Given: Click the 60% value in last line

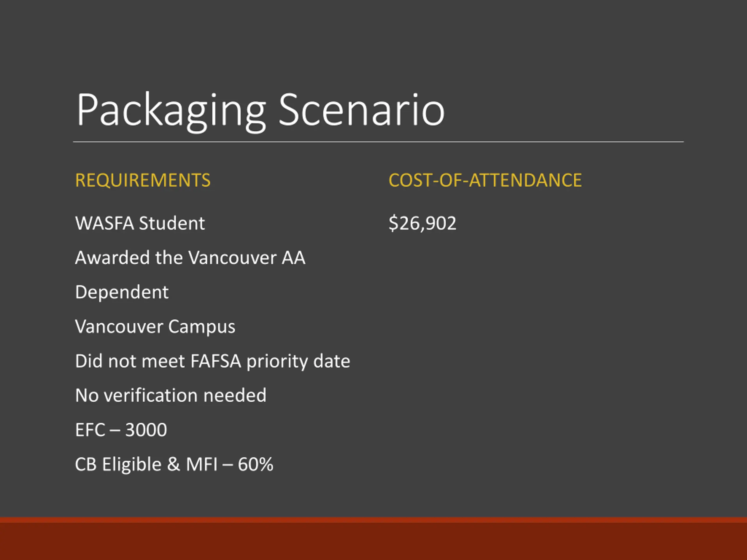Looking at the screenshot, I should click(255, 464).
